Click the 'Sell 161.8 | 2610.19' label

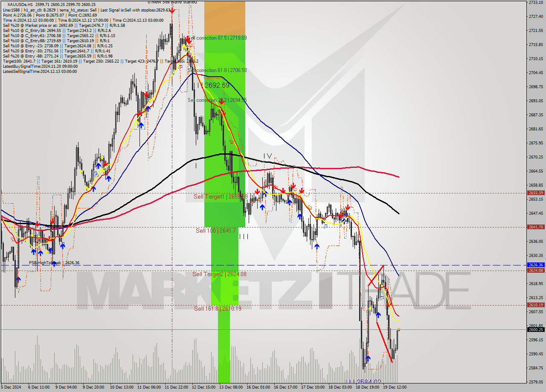pyautogui.click(x=218, y=308)
